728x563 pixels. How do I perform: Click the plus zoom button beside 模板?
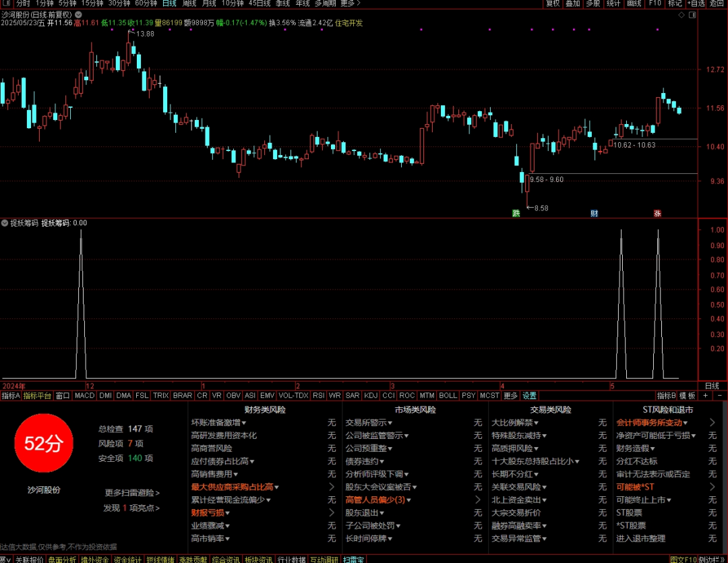point(705,396)
